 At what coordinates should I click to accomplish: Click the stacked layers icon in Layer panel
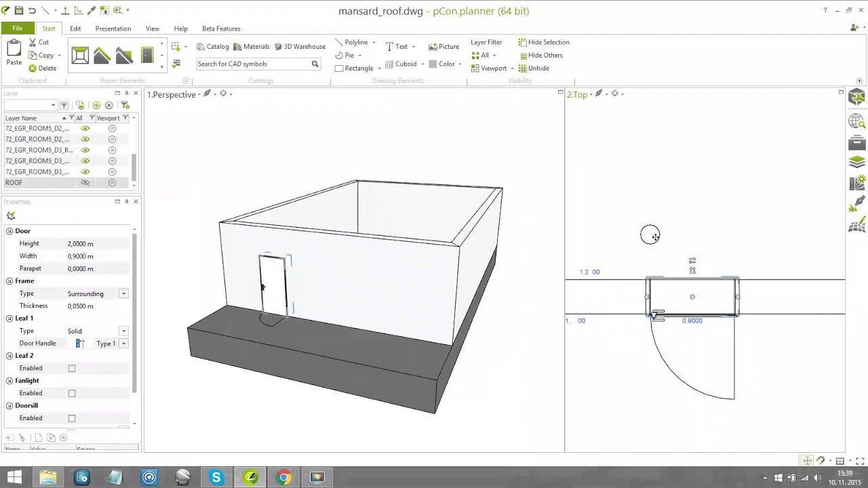80,105
